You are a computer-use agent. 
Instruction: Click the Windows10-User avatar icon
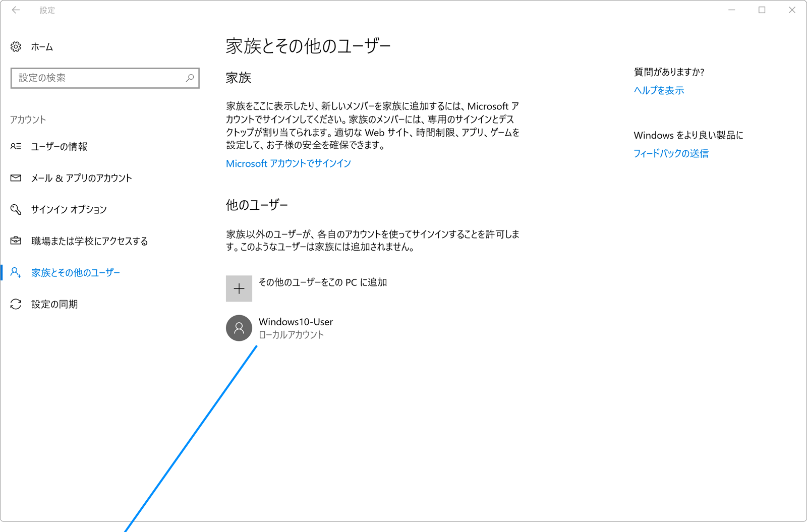pyautogui.click(x=239, y=328)
